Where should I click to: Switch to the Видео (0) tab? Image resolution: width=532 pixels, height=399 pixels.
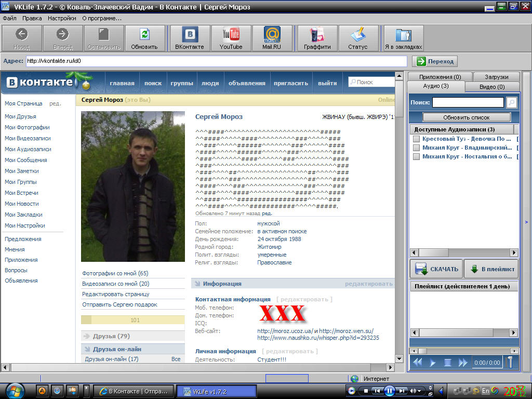491,87
